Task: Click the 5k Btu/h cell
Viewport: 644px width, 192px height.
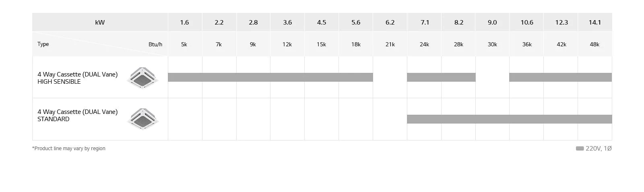Action: (x=184, y=44)
